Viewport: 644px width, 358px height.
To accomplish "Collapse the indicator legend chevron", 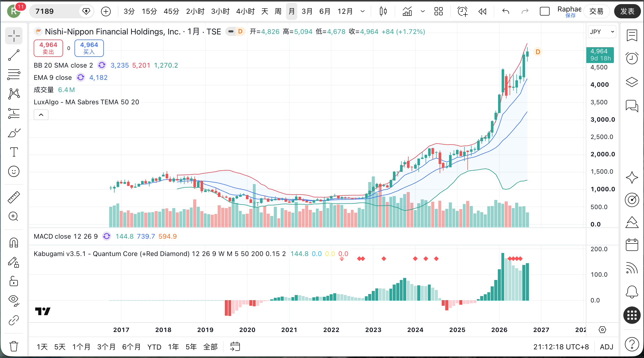I will pyautogui.click(x=41, y=115).
